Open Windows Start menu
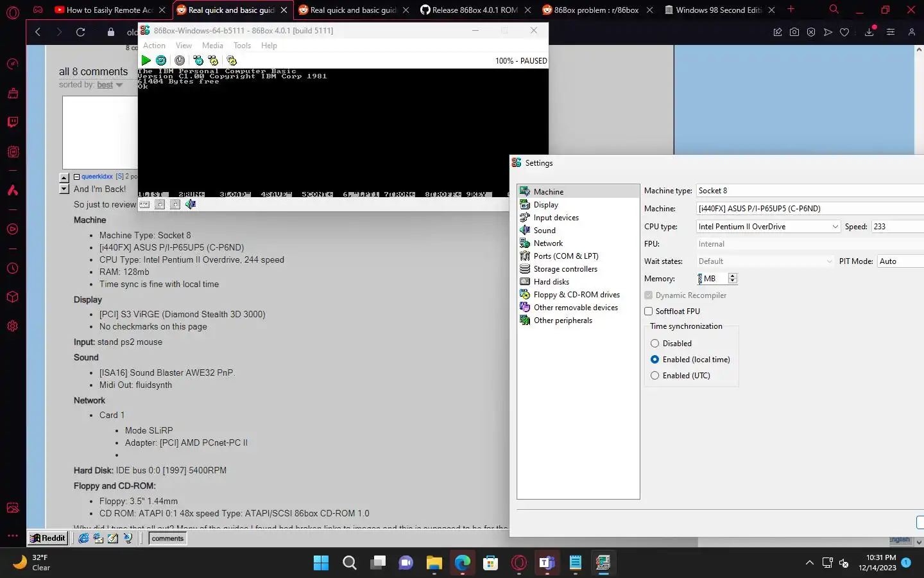The height and width of the screenshot is (578, 924). pyautogui.click(x=321, y=563)
